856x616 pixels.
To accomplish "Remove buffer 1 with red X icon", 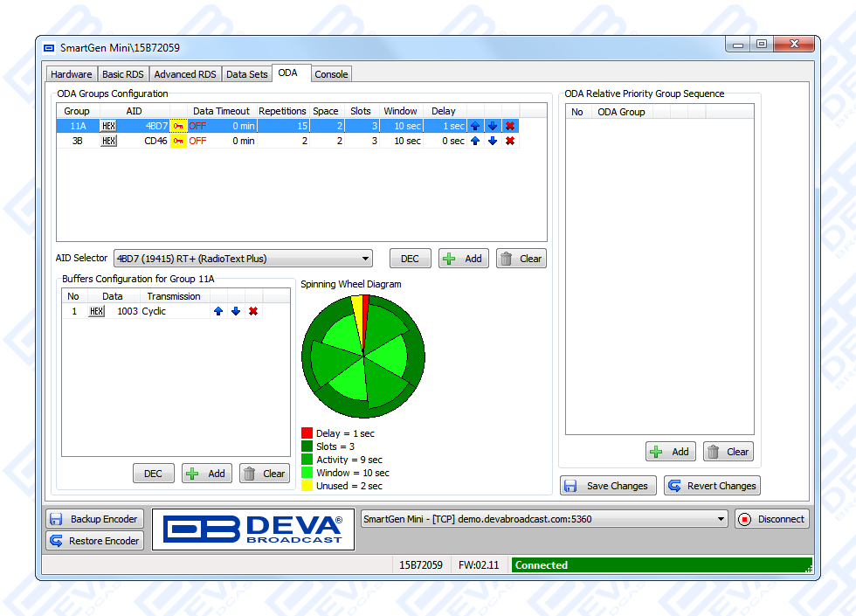I will click(253, 311).
